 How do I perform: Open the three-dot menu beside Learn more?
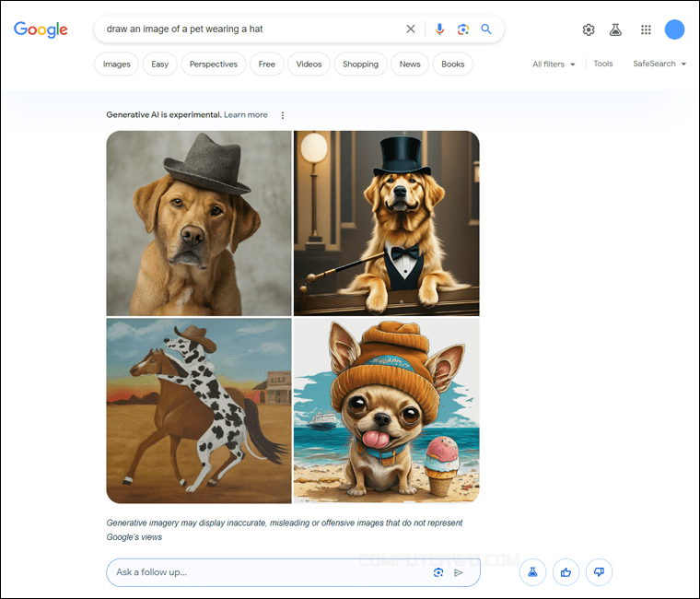[x=282, y=115]
